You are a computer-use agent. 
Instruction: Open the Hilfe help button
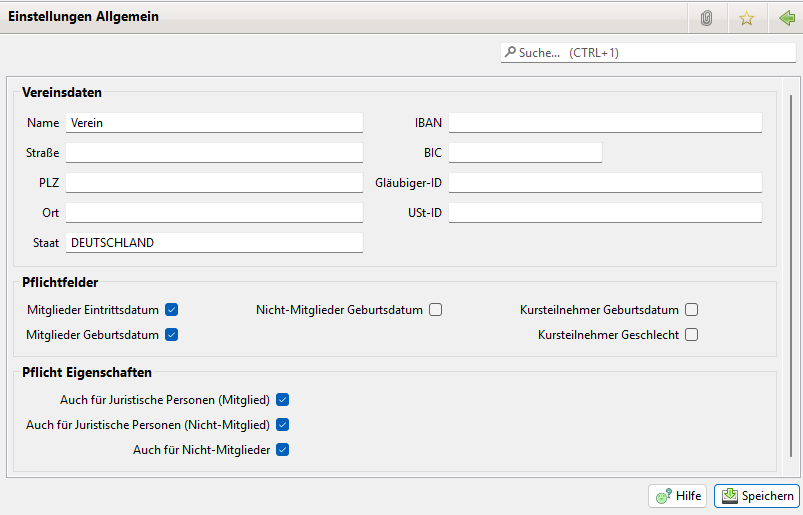point(678,496)
